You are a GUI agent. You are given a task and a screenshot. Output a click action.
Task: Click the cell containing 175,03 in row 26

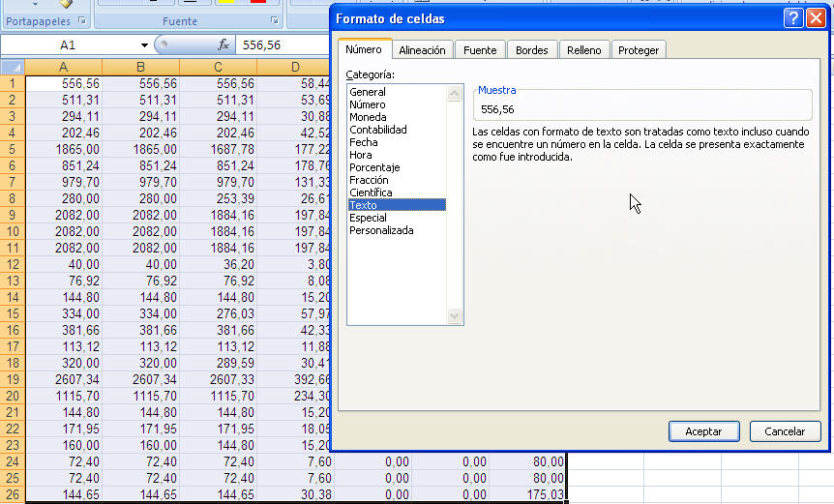(527, 494)
